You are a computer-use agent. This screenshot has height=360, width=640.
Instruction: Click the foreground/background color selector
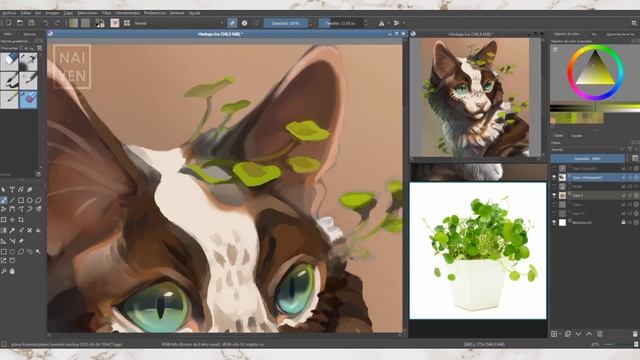pos(100,23)
